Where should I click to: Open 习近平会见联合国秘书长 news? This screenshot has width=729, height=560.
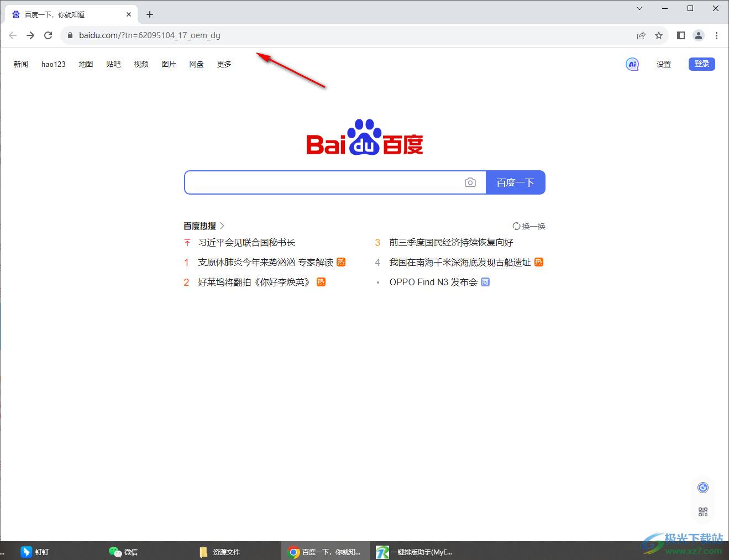point(247,243)
